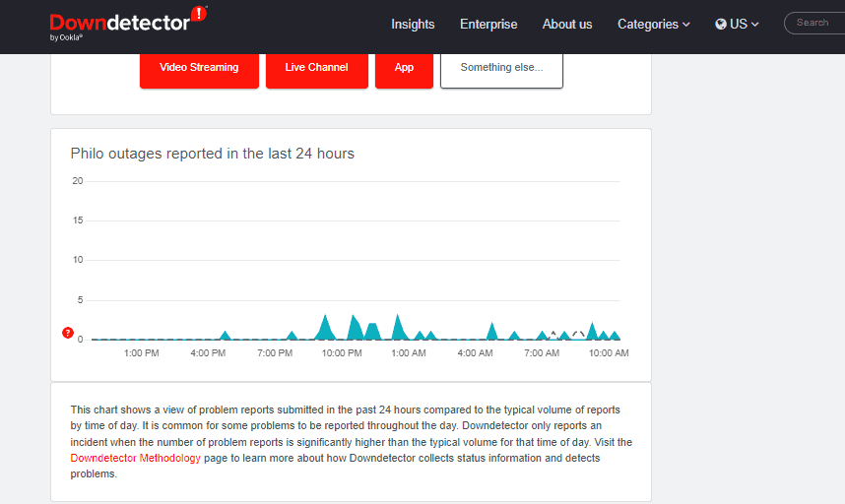The width and height of the screenshot is (845, 504).
Task: Click the y-axis value 20
Action: [x=78, y=181]
